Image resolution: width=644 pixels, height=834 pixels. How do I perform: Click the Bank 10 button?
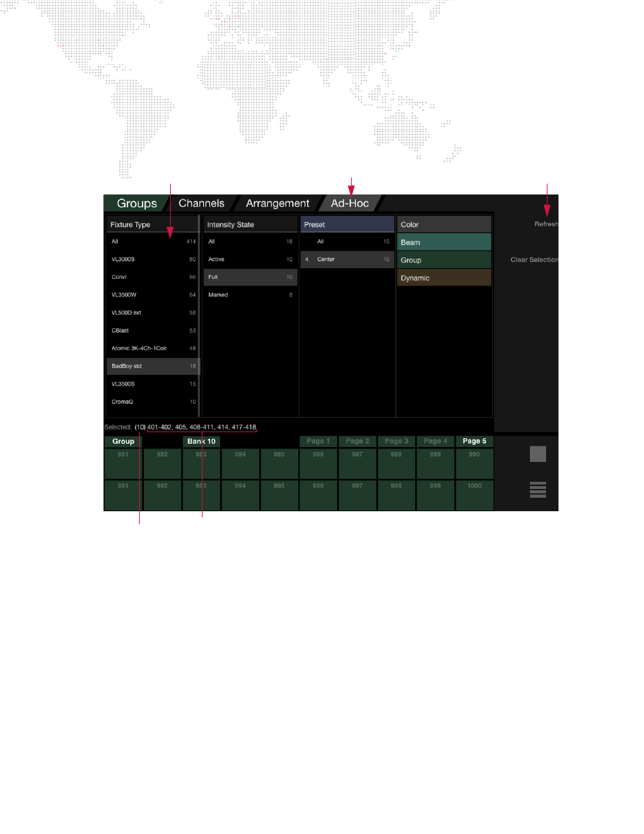coord(201,441)
